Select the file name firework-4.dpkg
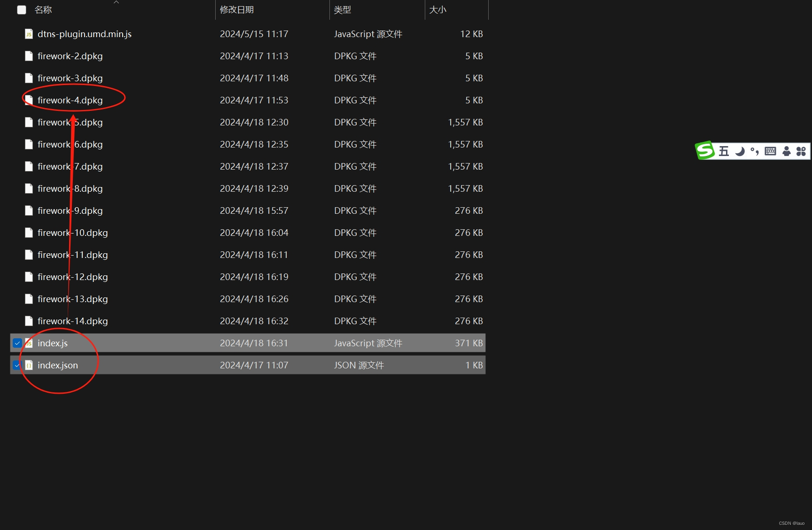 coord(70,100)
